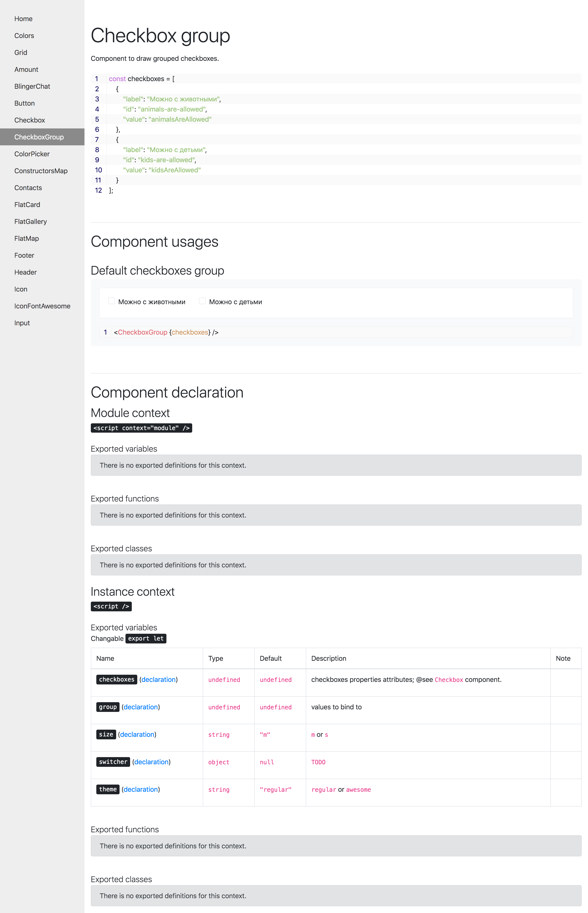This screenshot has width=588, height=913.
Task: Go to FlatGallery in sidebar
Action: [x=31, y=221]
